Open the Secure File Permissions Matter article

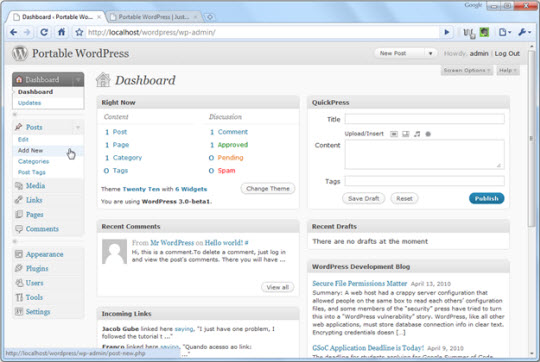click(360, 283)
